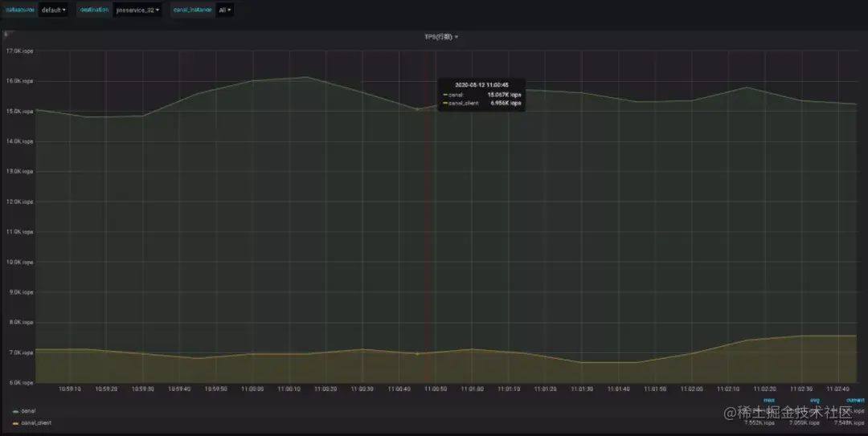This screenshot has width=868, height=436.
Task: Click the green canal legend color swatch
Action: [x=15, y=412]
